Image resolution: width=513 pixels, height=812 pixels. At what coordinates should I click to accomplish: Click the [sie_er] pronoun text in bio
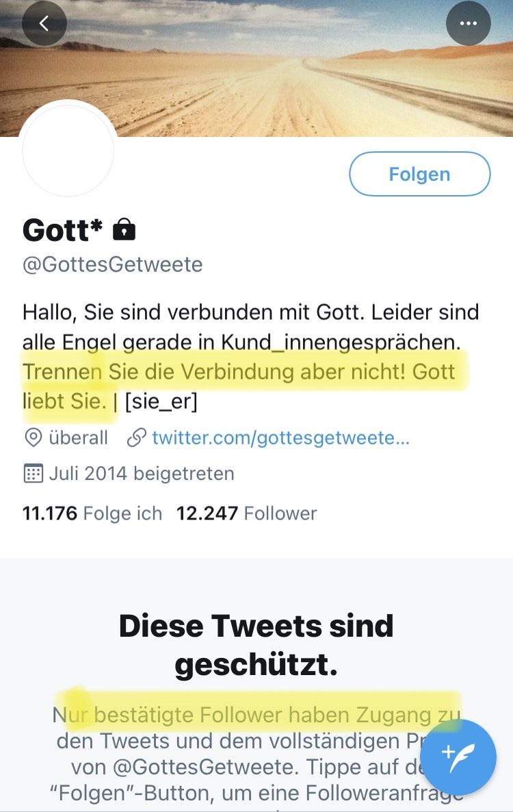pos(161,401)
